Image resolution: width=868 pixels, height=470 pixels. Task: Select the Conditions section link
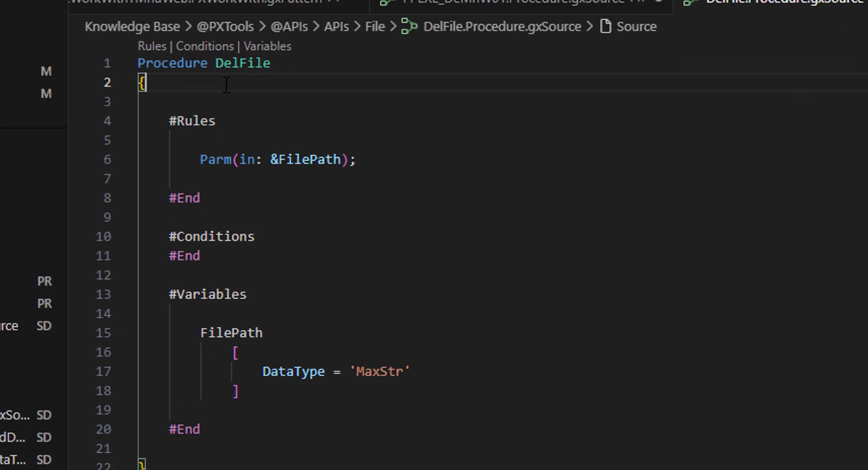point(205,46)
